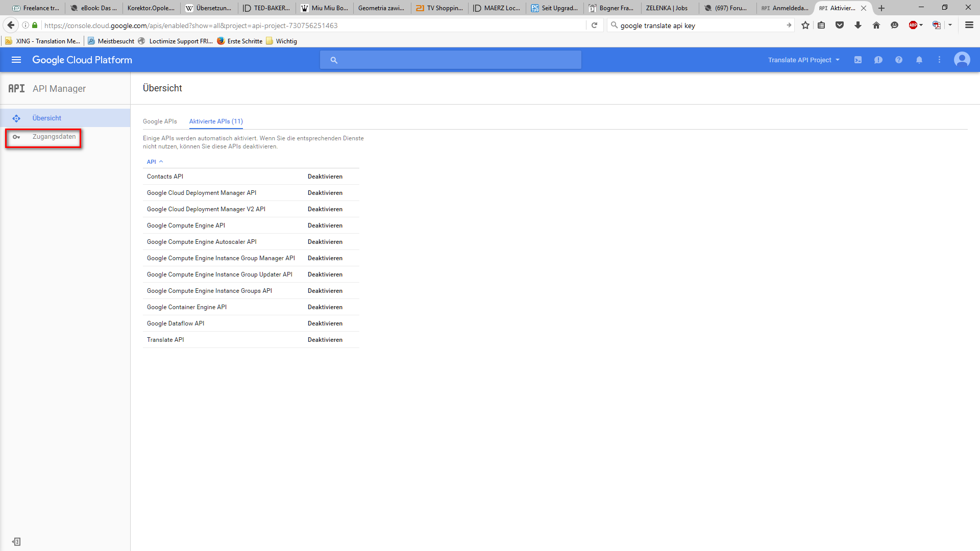Image resolution: width=980 pixels, height=551 pixels.
Task: Open Zugangsdaten in the sidebar
Action: [54, 137]
